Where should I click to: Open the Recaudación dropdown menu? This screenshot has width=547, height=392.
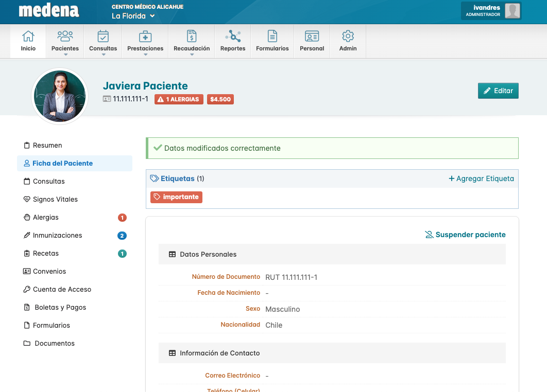point(192,42)
